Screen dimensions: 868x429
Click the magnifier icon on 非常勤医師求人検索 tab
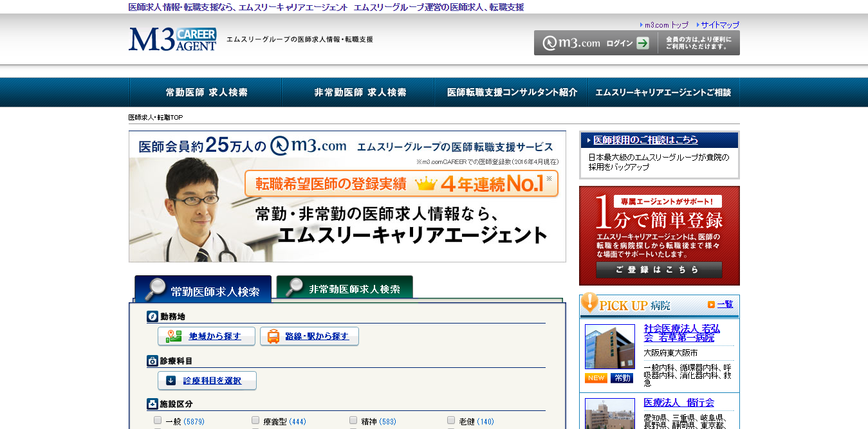295,288
